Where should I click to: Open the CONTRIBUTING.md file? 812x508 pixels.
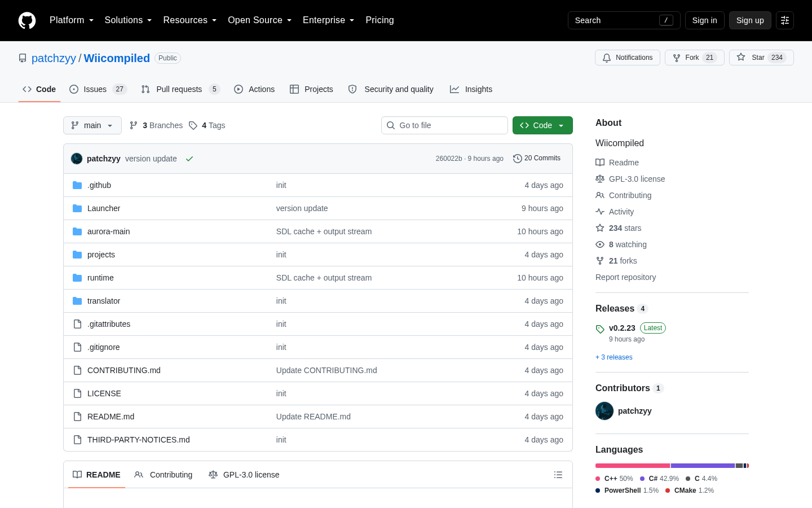pos(124,370)
